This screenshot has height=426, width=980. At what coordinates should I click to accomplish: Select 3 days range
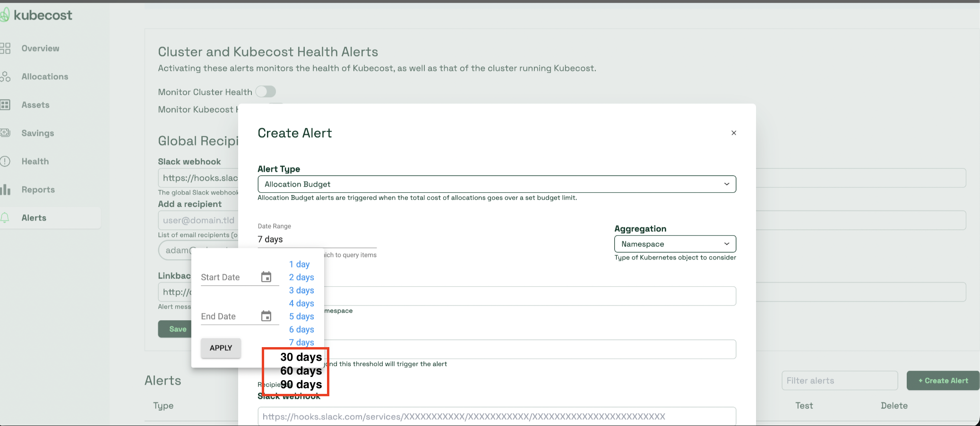coord(301,290)
